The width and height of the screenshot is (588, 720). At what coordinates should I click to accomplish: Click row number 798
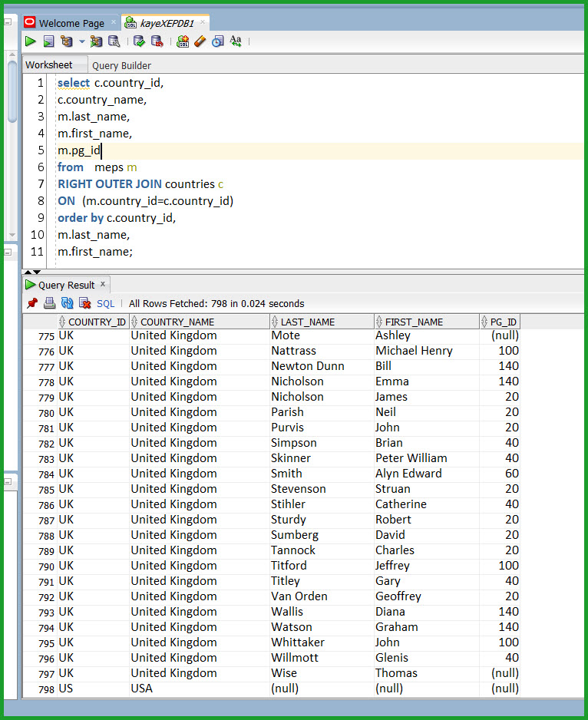tap(46, 690)
